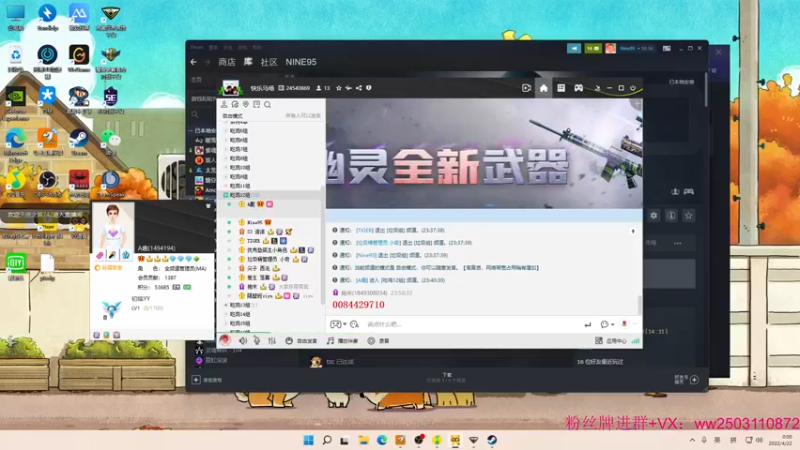This screenshot has height=450, width=800.
Task: Click the [Nine95] user link in chat
Action: [x=366, y=255]
